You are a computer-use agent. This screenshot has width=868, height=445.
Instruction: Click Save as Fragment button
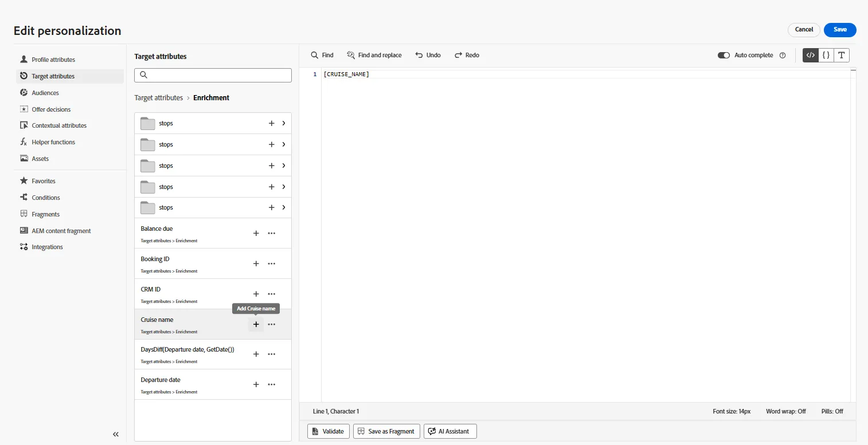(387, 431)
